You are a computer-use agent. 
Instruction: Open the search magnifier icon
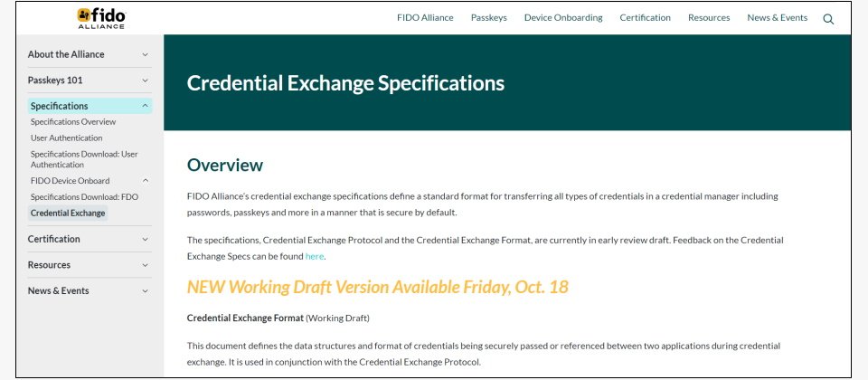tap(828, 19)
